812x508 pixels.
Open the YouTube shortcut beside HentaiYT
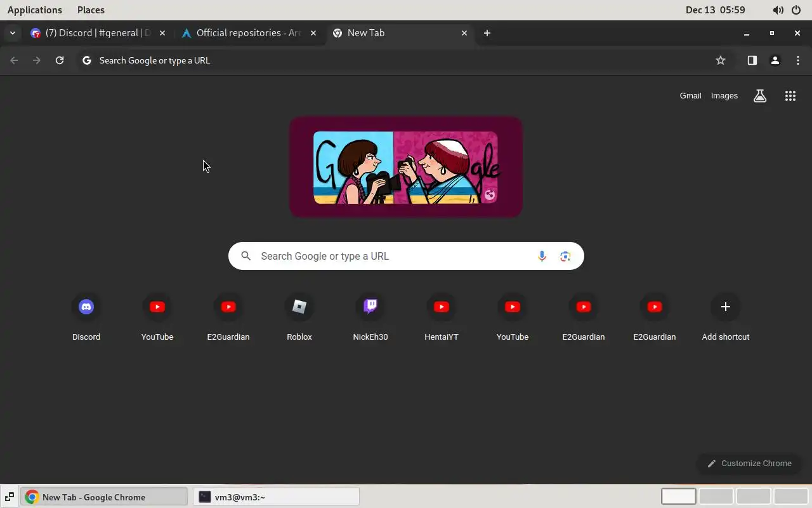[513, 318]
